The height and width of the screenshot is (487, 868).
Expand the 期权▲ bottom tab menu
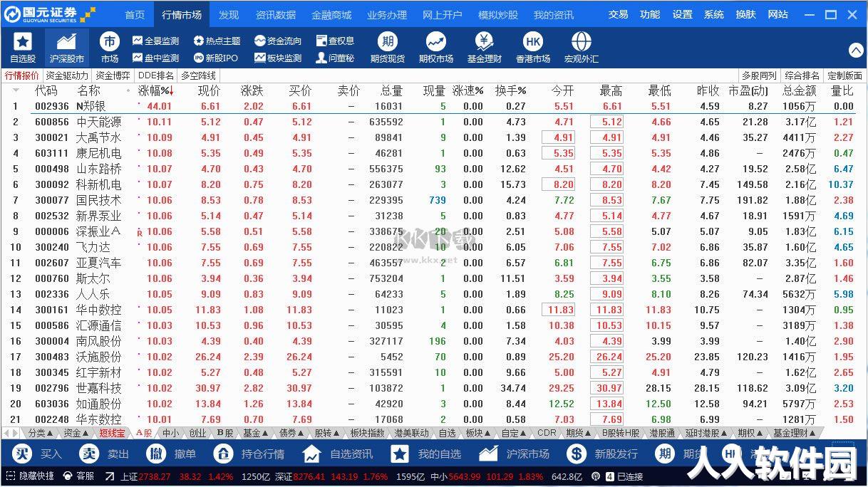click(x=751, y=433)
